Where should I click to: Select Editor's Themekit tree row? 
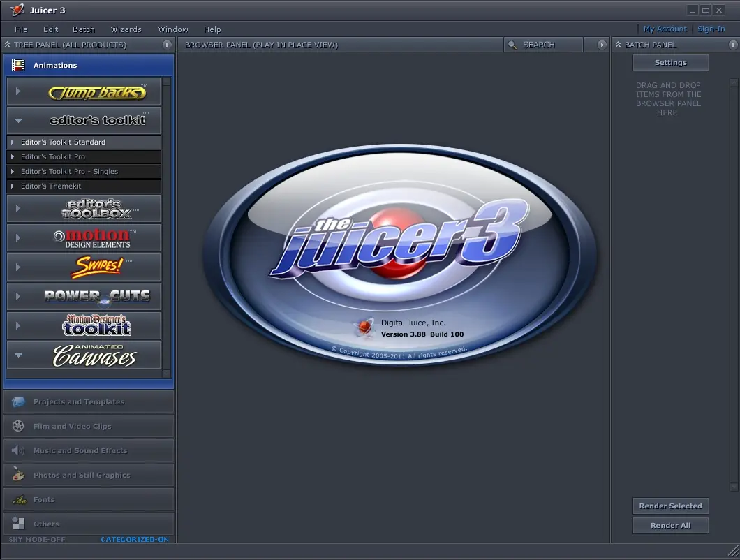point(84,186)
